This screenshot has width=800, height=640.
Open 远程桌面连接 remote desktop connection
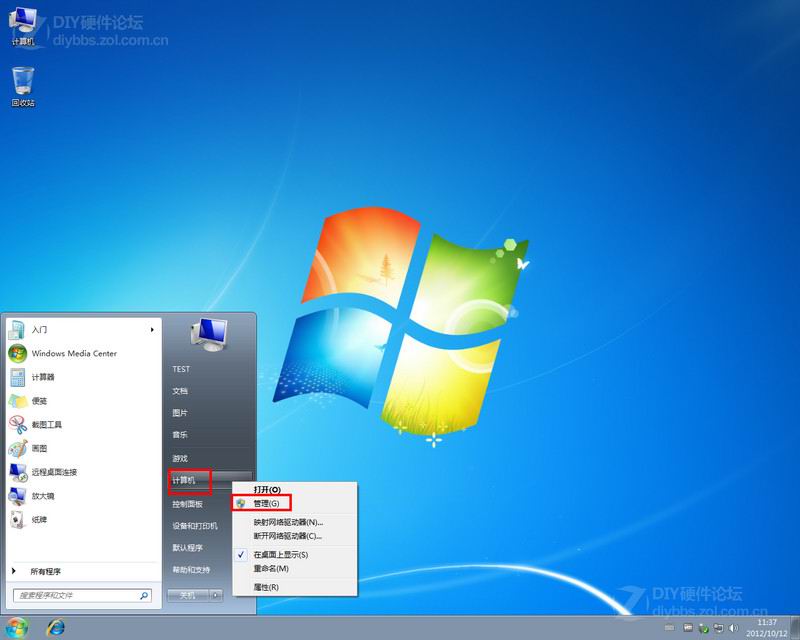(x=83, y=472)
